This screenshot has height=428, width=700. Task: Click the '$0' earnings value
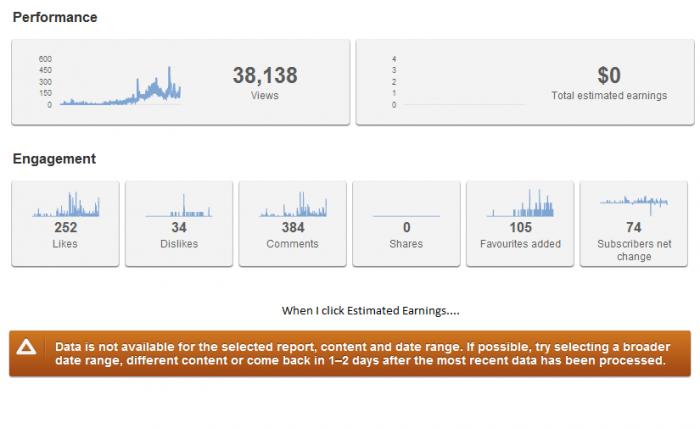pyautogui.click(x=609, y=75)
